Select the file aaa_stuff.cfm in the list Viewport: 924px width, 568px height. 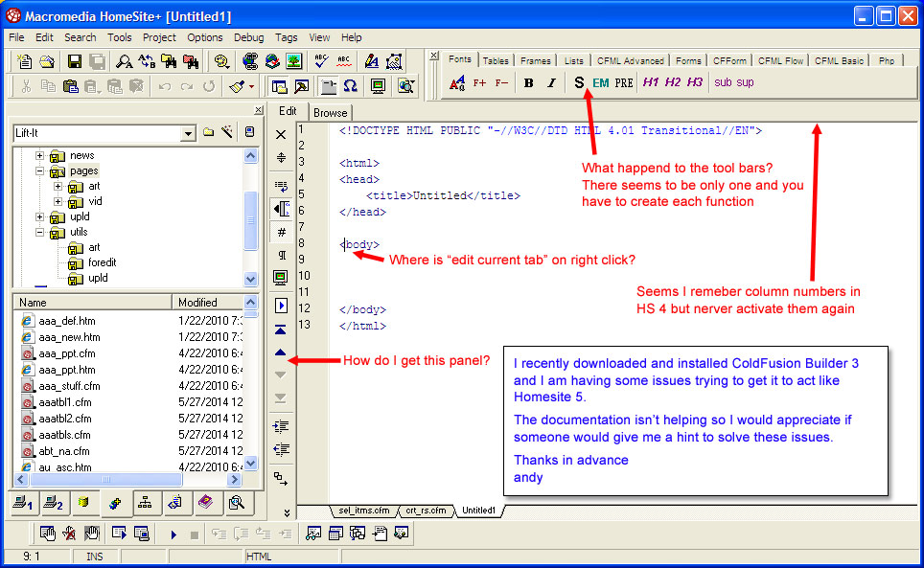[69, 386]
